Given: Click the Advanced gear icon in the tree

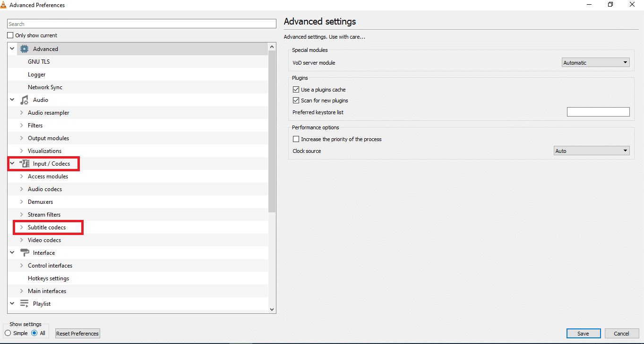Looking at the screenshot, I should pos(24,49).
